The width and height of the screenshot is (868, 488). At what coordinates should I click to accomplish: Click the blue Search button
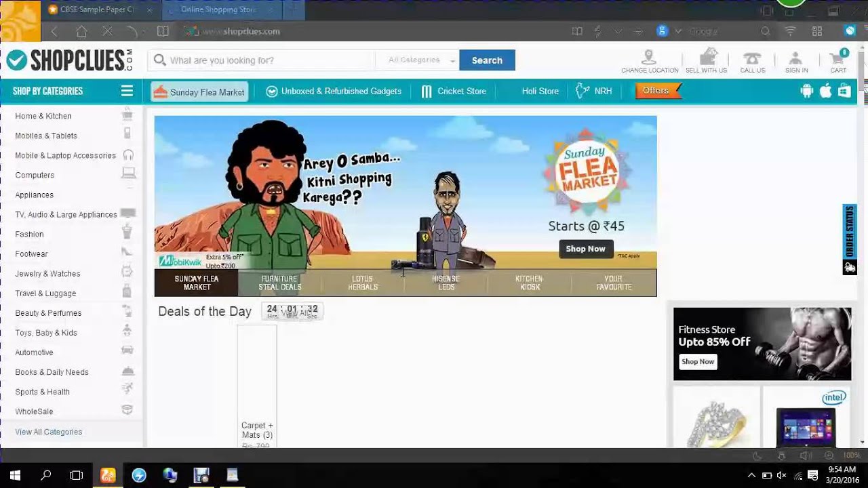coord(487,60)
